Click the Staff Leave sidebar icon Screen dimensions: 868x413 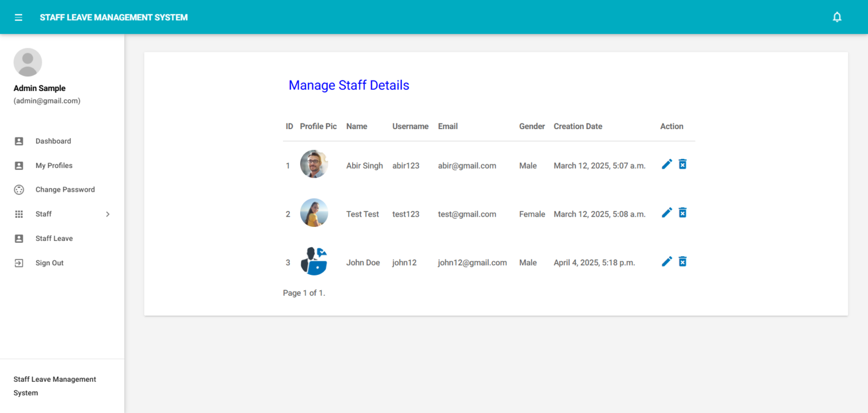click(19, 238)
